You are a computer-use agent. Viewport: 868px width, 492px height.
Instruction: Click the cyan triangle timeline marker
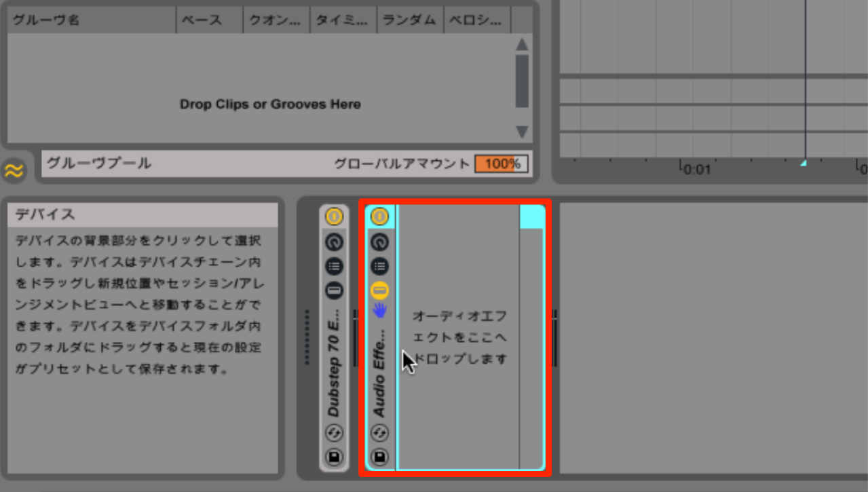(x=804, y=164)
